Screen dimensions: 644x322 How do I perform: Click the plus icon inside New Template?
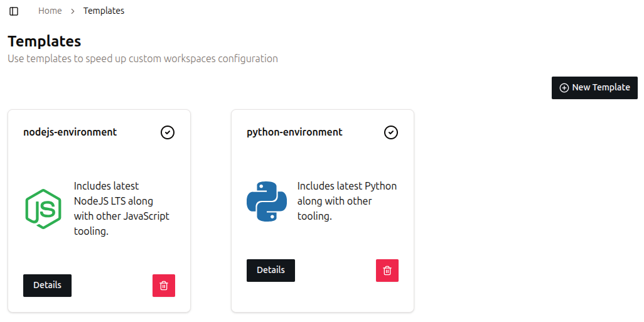click(x=564, y=88)
